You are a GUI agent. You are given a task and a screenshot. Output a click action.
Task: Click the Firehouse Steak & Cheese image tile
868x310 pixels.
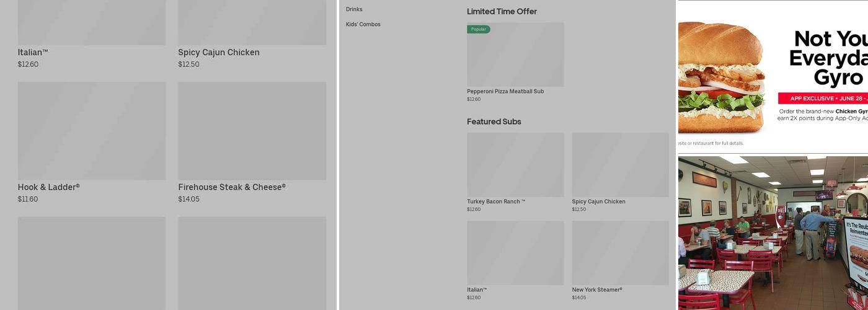click(x=252, y=131)
